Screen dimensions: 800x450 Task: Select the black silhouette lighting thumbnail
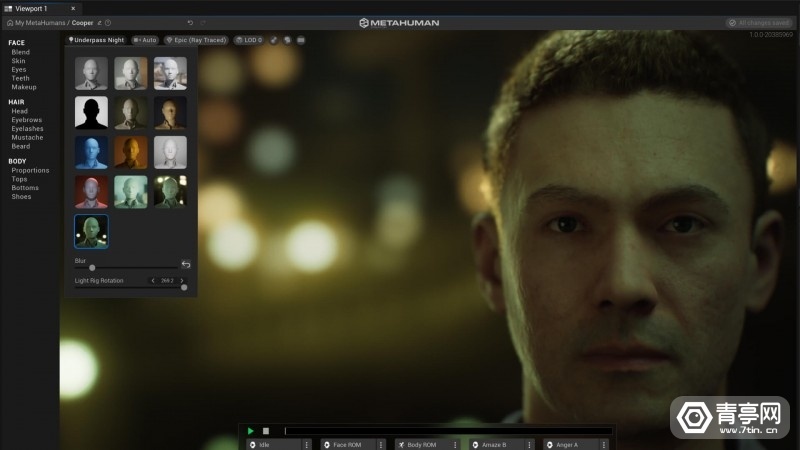pos(91,112)
